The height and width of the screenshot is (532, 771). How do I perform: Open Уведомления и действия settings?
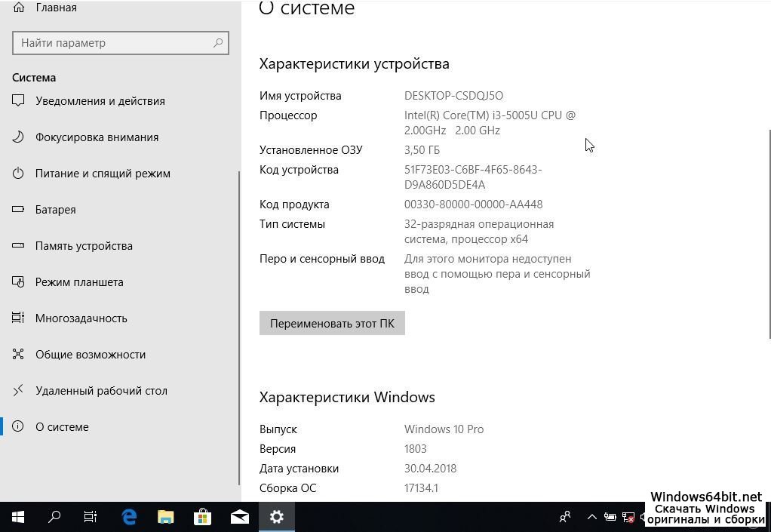coord(100,101)
